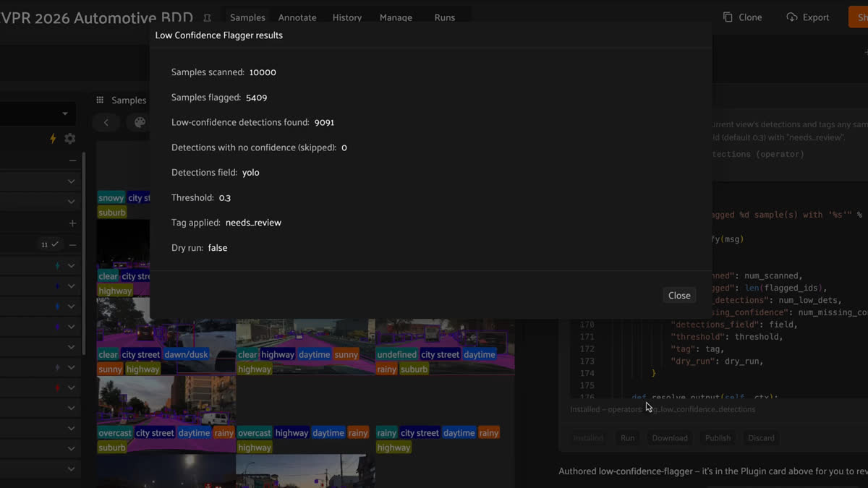Click the Installed button in plugin card

pos(588,438)
